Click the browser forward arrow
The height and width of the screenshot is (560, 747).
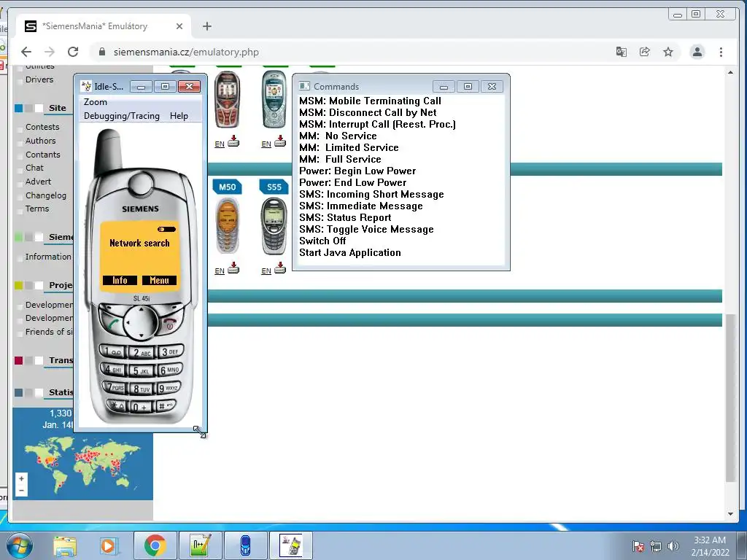[50, 52]
